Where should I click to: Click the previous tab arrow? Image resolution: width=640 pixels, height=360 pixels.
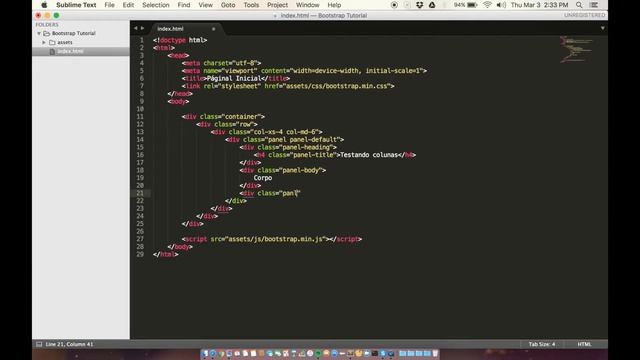[136, 28]
